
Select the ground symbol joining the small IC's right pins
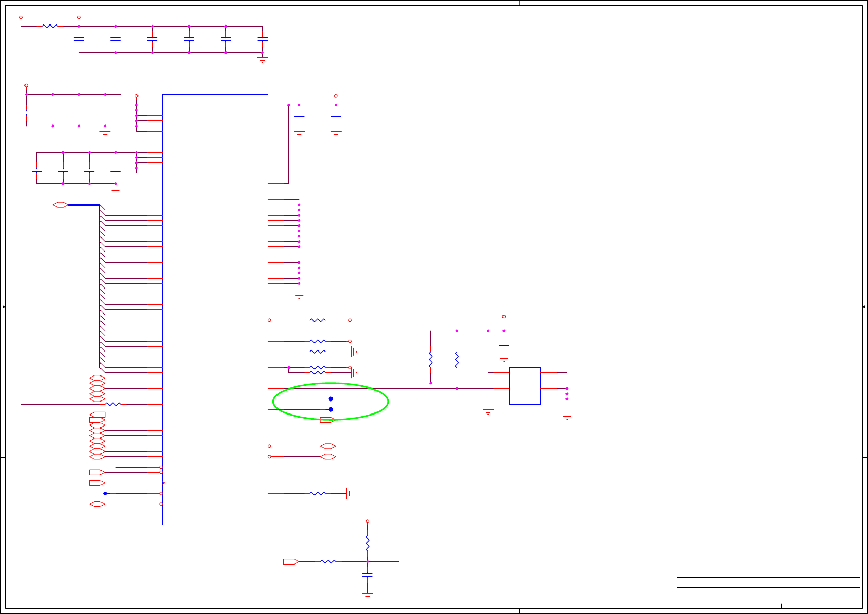(x=567, y=417)
